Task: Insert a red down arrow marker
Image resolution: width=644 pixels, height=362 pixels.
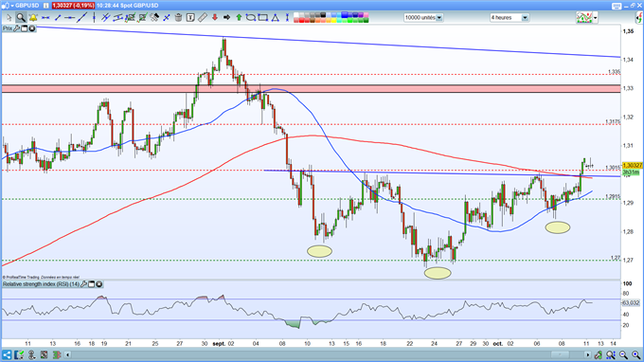Action: (x=215, y=18)
